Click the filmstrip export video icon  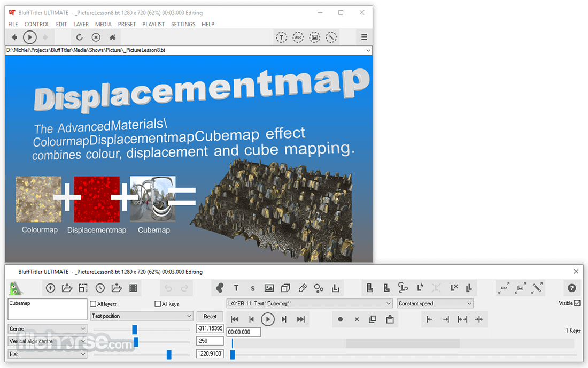[x=133, y=288]
